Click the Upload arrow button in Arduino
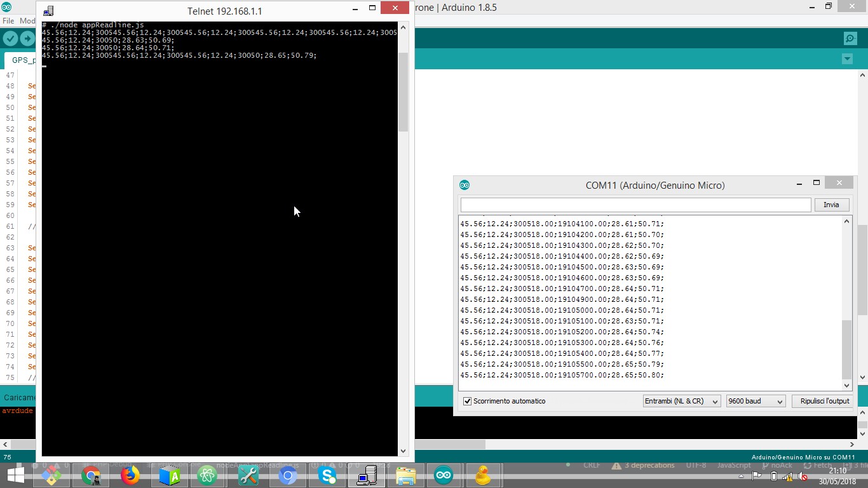 click(x=29, y=38)
